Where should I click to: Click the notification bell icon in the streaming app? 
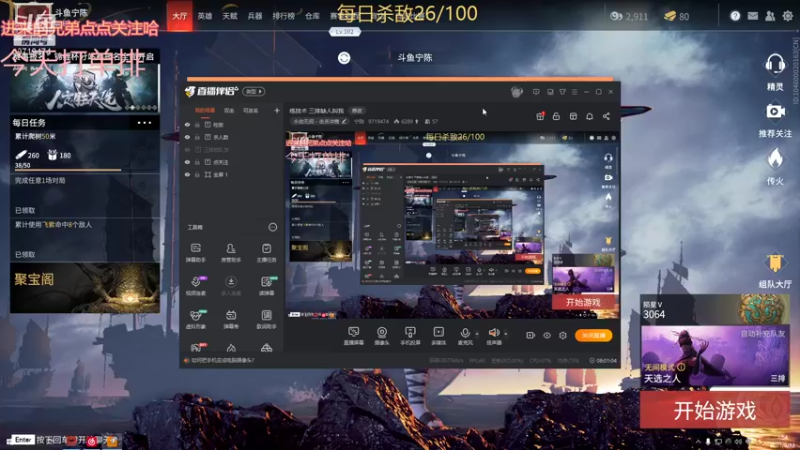point(589,116)
